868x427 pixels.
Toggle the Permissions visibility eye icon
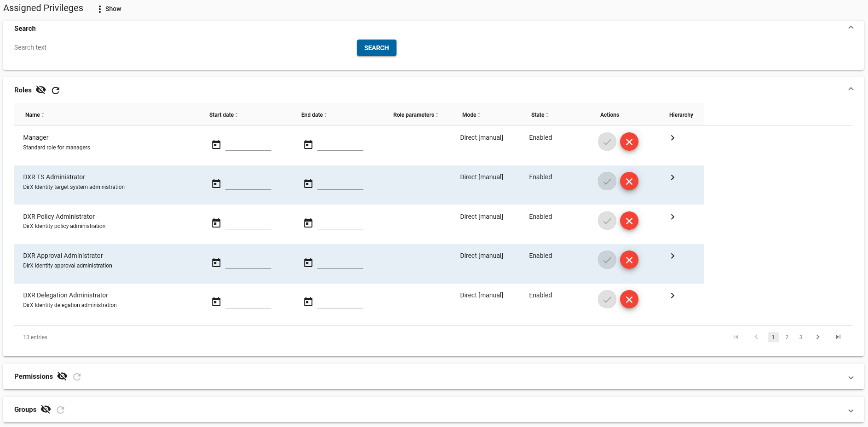pos(62,376)
